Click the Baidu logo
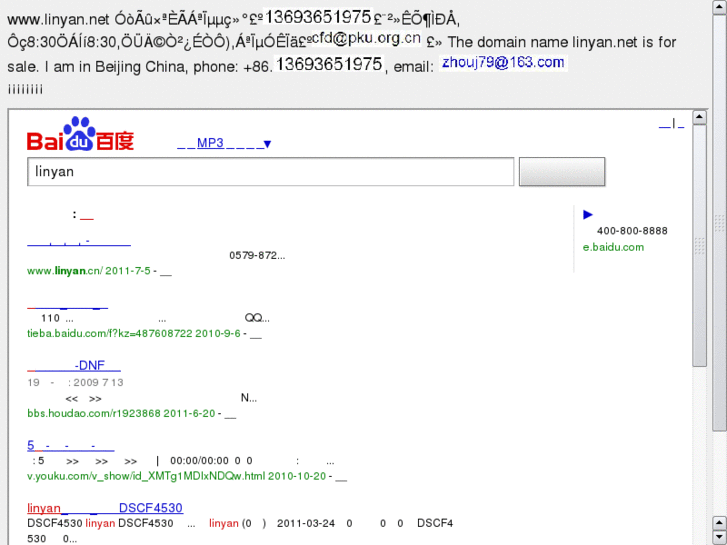The image size is (727, 545). [80, 134]
